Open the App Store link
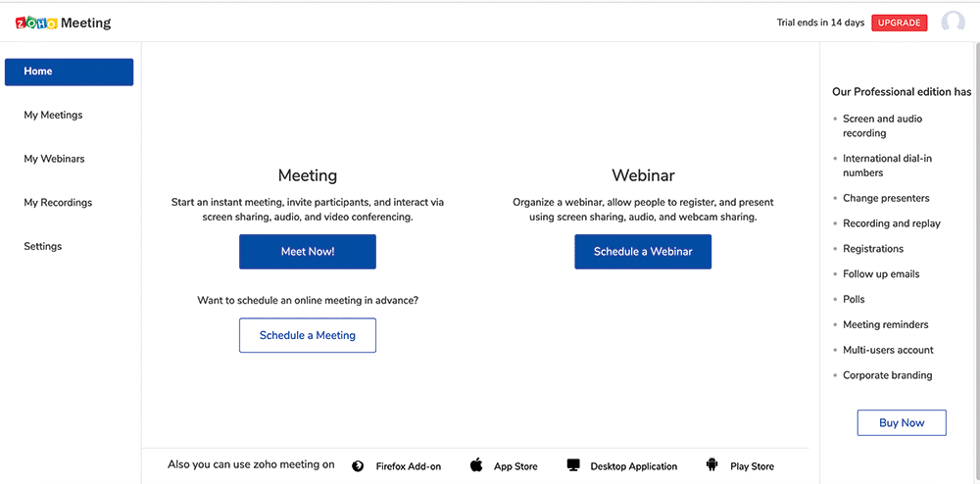Image resolution: width=980 pixels, height=484 pixels. (x=515, y=466)
